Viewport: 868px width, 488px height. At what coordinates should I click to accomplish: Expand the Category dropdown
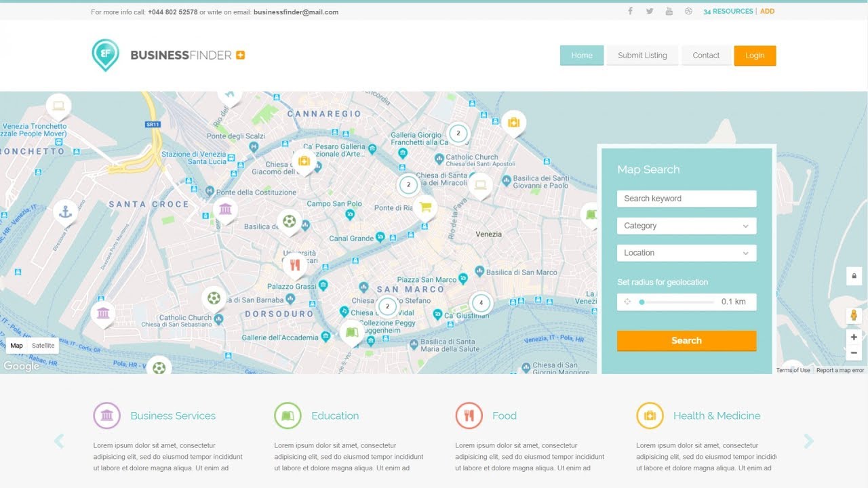click(686, 226)
